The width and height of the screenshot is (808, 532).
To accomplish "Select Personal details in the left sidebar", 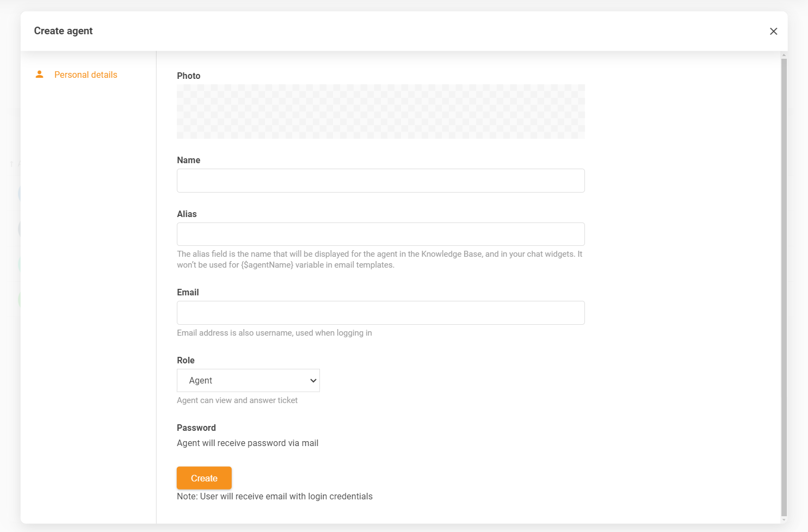I will pyautogui.click(x=85, y=75).
